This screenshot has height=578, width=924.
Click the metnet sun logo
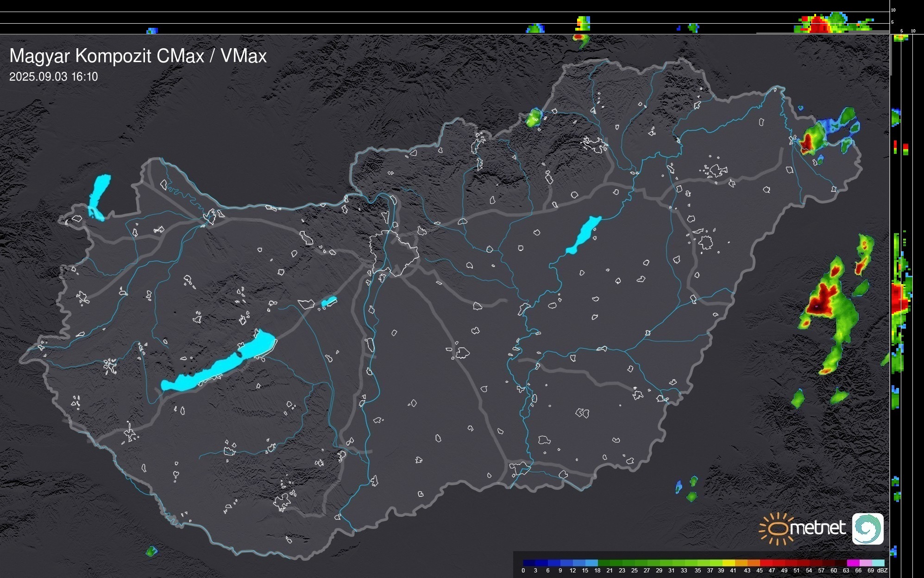pos(777,528)
